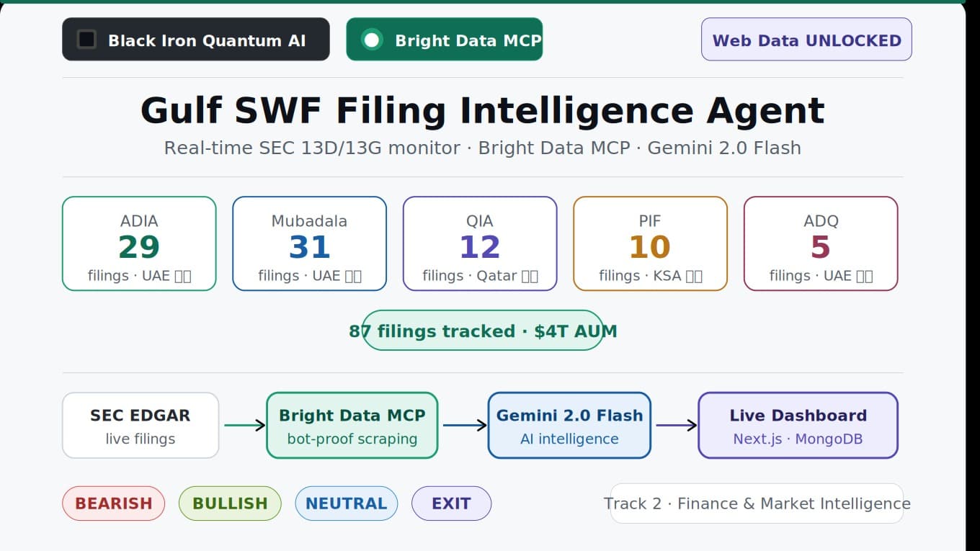Click the Real-time SEC 13D/13G monitor subtitle
This screenshot has height=551, width=980.
[x=482, y=148]
